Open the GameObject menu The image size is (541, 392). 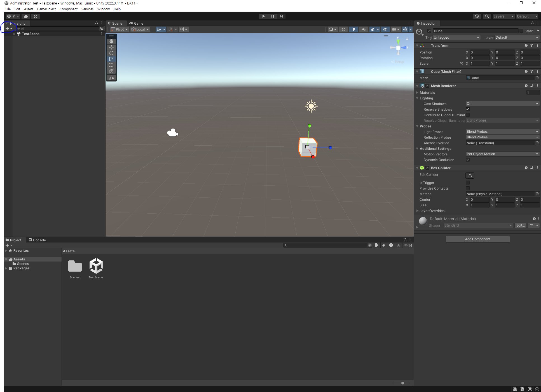pyautogui.click(x=46, y=9)
